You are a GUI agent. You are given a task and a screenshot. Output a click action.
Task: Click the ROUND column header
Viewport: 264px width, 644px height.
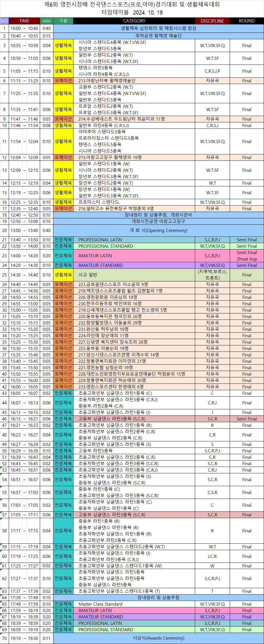[x=247, y=21]
